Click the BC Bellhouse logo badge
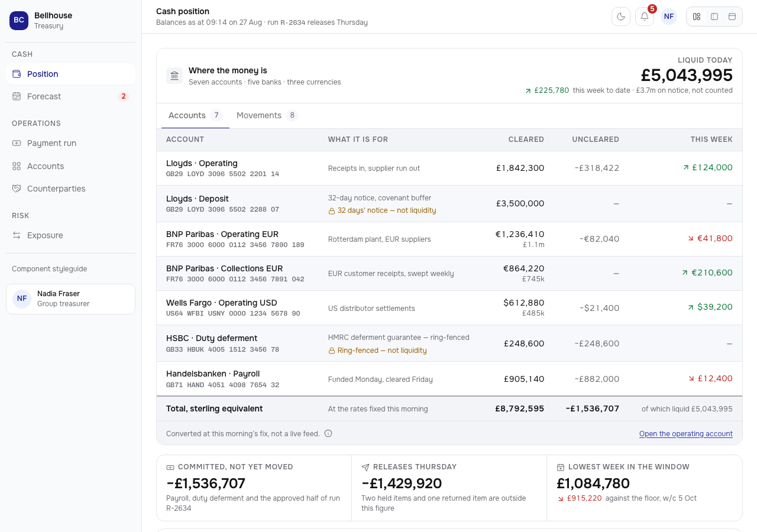 tap(19, 20)
